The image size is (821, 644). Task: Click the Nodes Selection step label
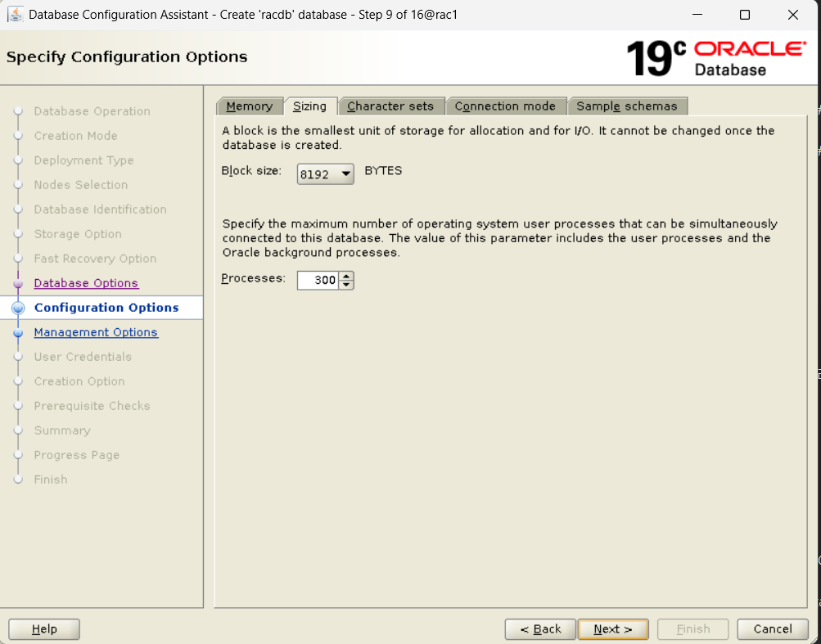pos(81,185)
